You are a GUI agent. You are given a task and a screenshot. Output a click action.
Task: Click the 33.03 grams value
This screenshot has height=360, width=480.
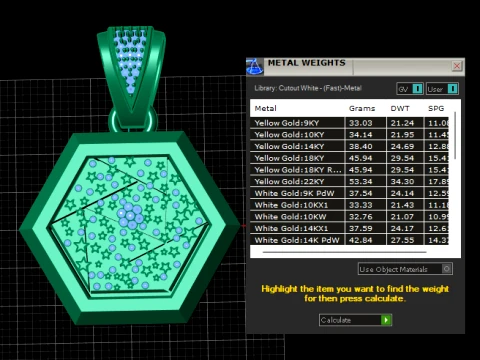coord(360,123)
